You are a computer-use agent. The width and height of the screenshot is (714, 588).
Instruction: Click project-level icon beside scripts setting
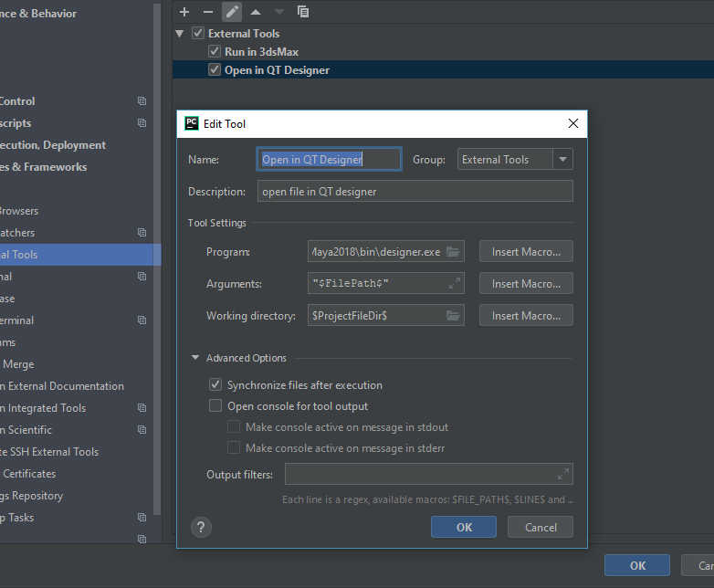click(142, 123)
